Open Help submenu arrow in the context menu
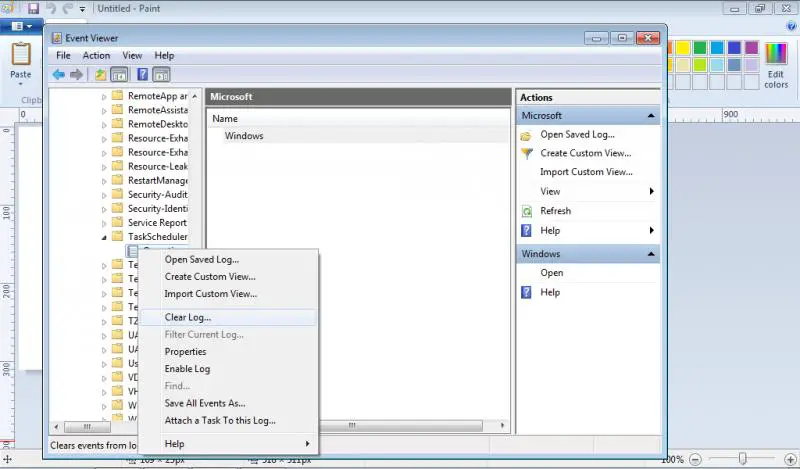 tap(307, 444)
